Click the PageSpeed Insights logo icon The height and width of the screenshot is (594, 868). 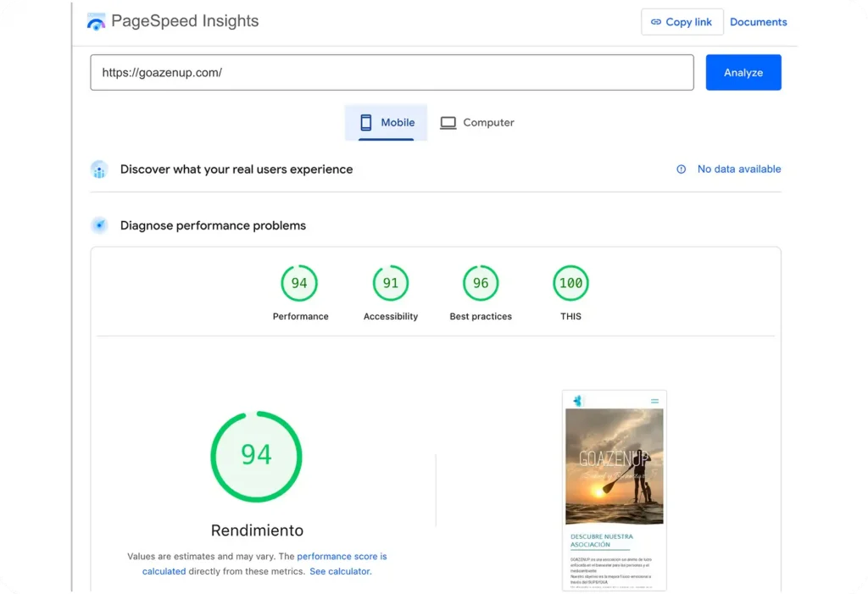click(97, 22)
